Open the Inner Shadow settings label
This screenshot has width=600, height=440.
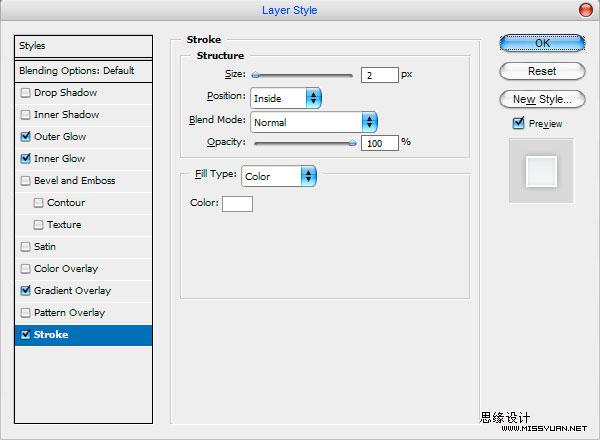tap(67, 115)
